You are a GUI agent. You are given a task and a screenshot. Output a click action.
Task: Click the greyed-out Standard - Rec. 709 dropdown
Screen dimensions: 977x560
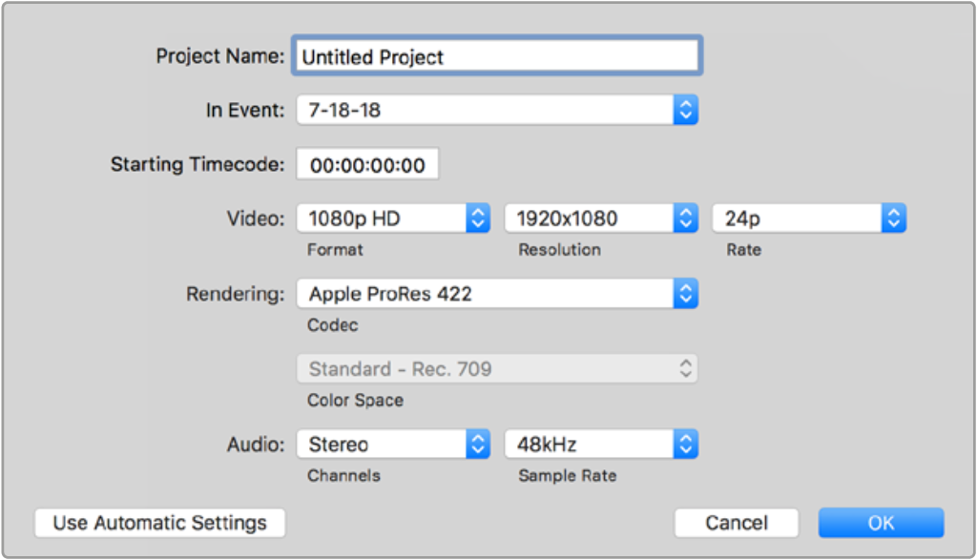[496, 369]
